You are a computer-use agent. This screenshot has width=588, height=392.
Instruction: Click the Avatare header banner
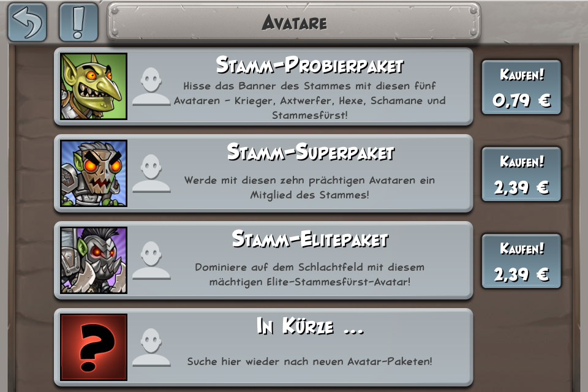pos(293,22)
